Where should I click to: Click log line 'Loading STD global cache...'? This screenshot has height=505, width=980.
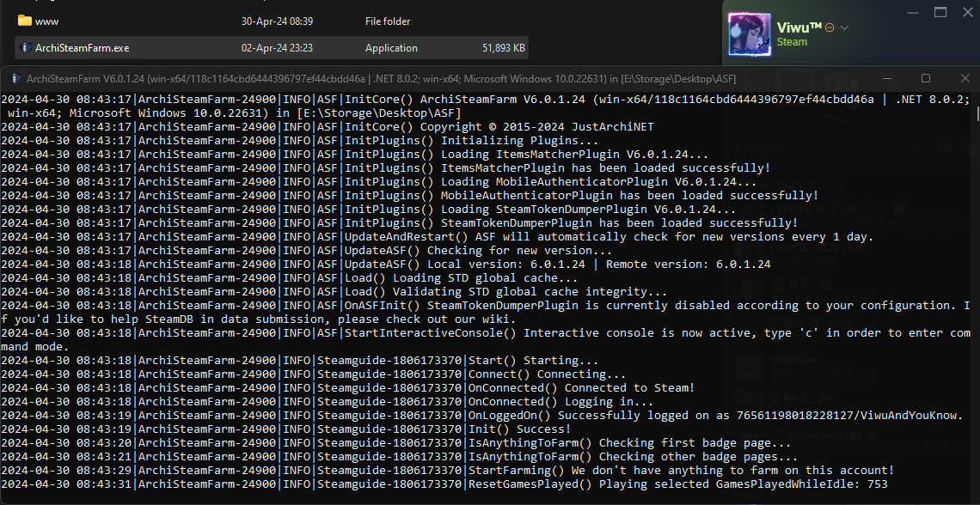[x=290, y=278]
